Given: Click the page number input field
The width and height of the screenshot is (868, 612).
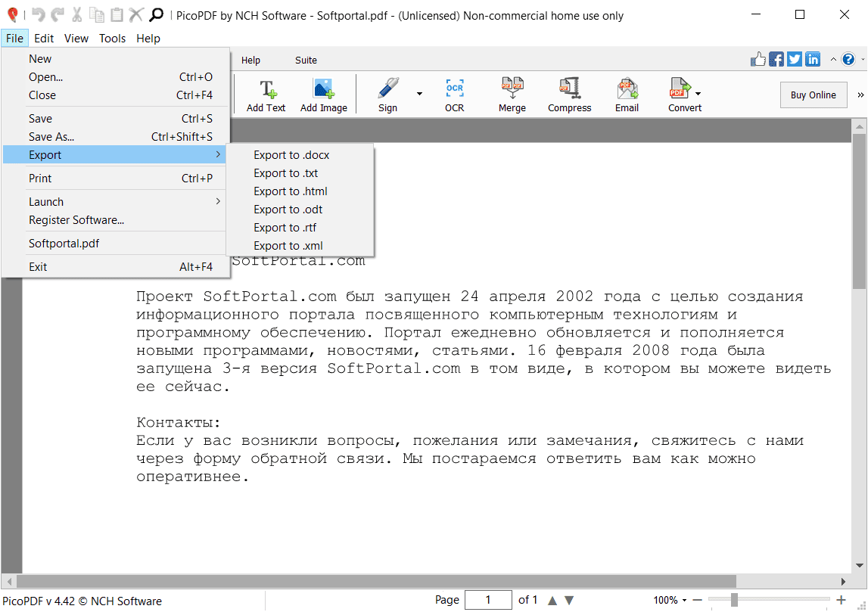Looking at the screenshot, I should [488, 600].
